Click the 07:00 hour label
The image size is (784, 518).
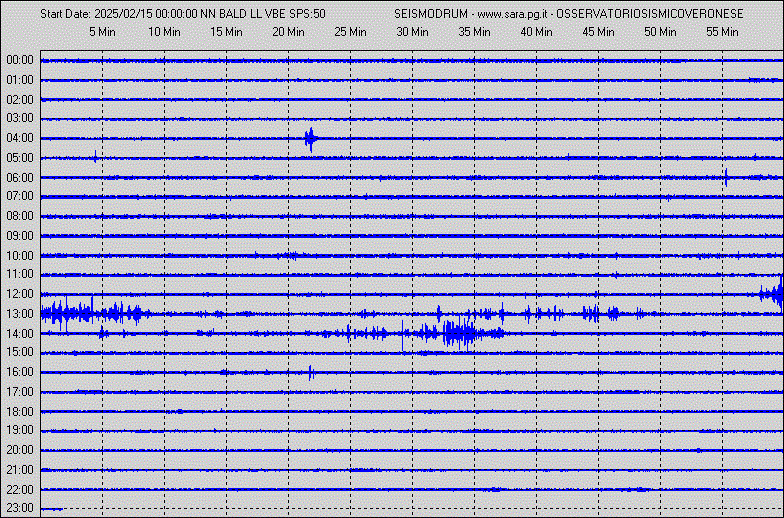tap(20, 196)
